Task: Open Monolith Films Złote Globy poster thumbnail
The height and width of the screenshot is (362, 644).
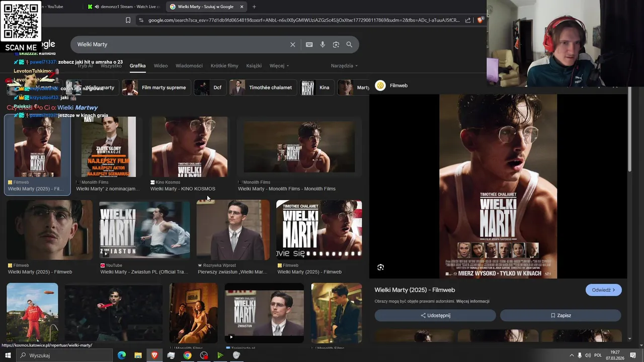Action: [x=109, y=147]
